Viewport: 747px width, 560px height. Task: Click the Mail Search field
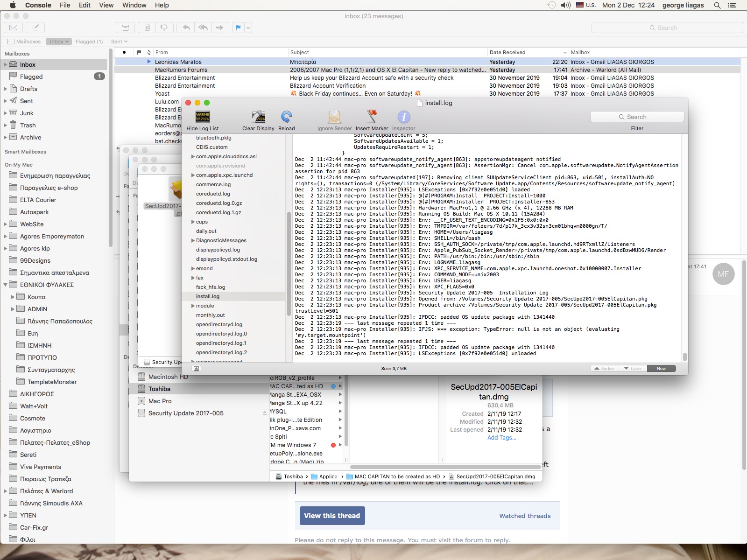click(667, 28)
